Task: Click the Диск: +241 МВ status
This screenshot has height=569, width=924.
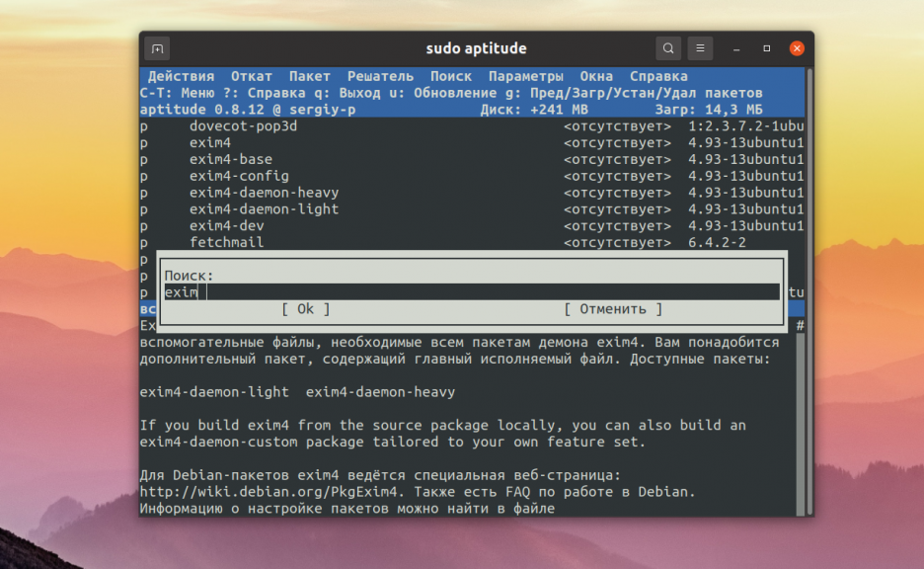Action: 534,110
